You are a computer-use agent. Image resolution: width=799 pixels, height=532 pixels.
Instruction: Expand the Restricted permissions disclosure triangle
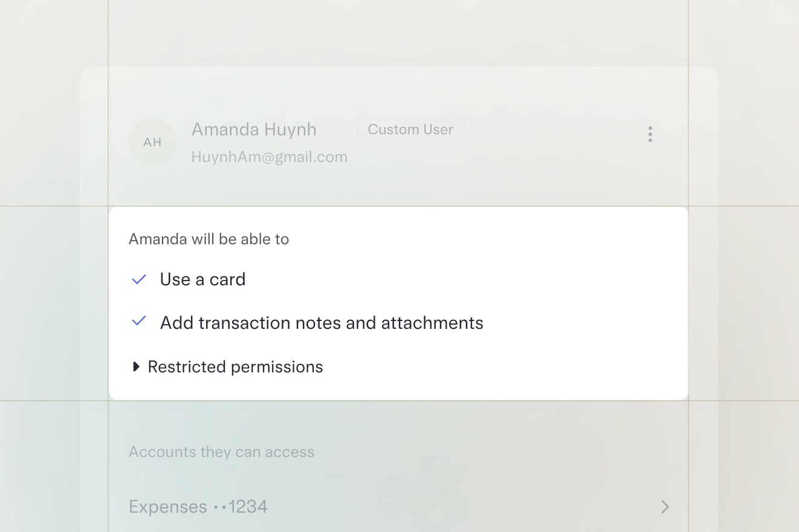point(136,366)
